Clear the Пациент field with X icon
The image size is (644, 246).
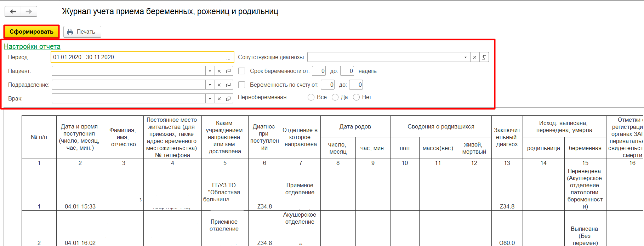(x=219, y=71)
